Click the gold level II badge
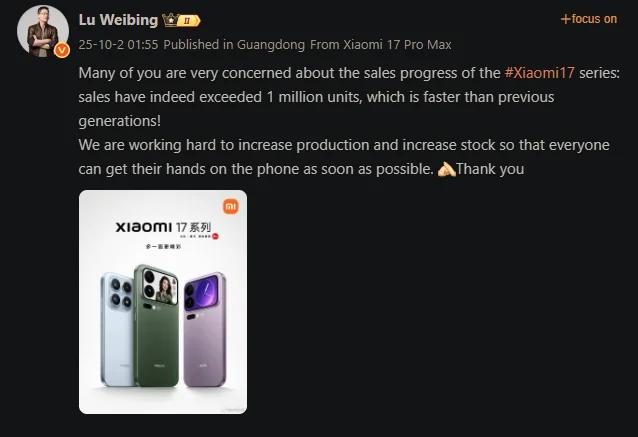This screenshot has width=638, height=437. click(188, 20)
